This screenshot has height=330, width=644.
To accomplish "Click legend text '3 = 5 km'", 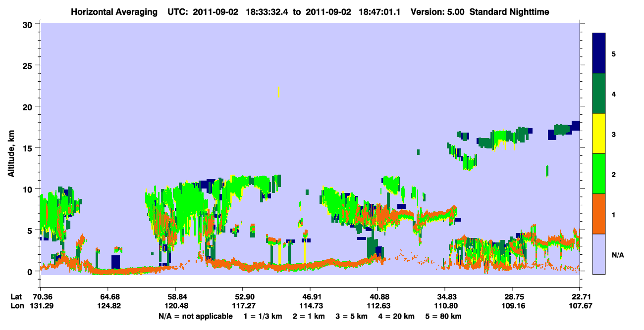I will 352,316.
